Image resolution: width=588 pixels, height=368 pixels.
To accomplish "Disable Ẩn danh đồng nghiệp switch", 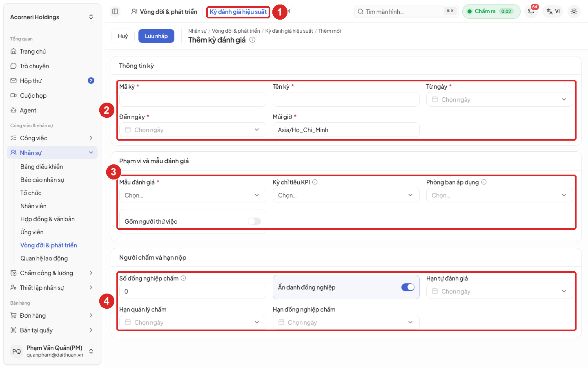I will [408, 287].
